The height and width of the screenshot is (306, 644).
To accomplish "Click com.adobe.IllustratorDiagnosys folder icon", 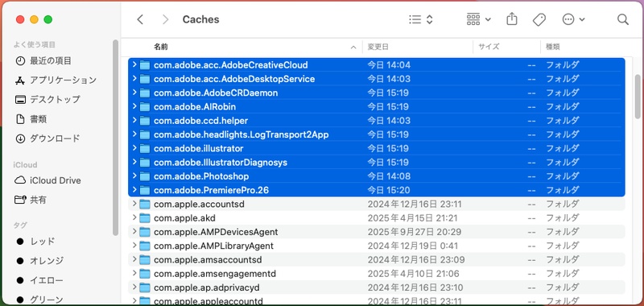I will (145, 163).
